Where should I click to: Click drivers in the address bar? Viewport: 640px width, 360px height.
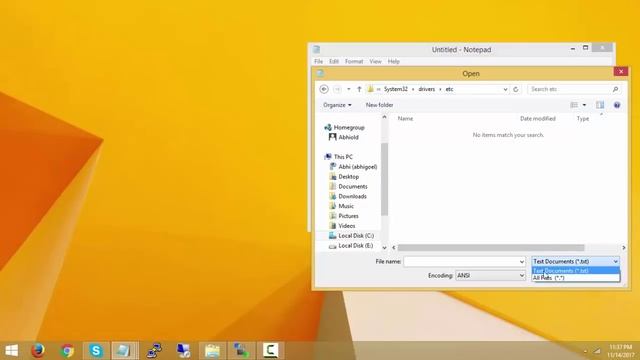pos(427,89)
